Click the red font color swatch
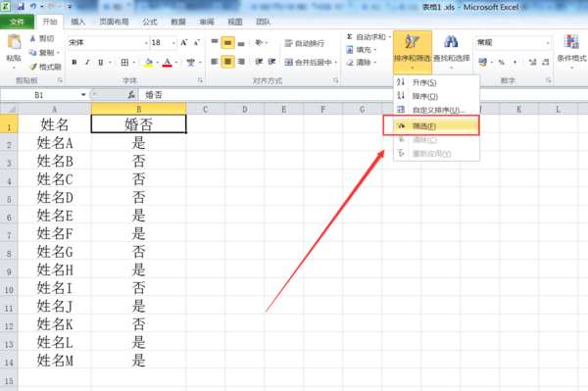Screen dimensions: 588x391 click(168, 63)
